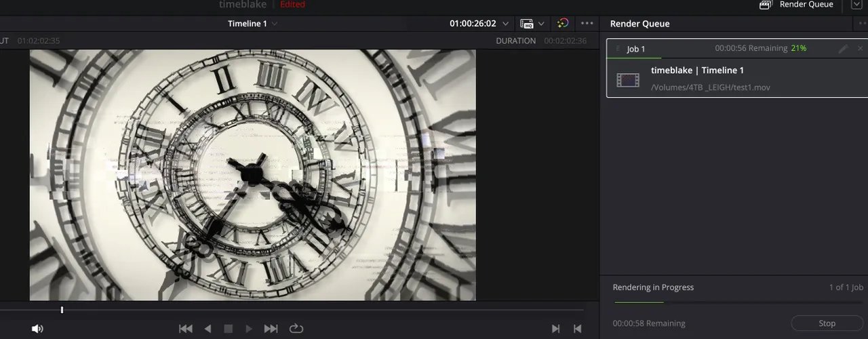Image resolution: width=868 pixels, height=339 pixels.
Task: Click the HQ render cache icon
Action: click(x=527, y=24)
